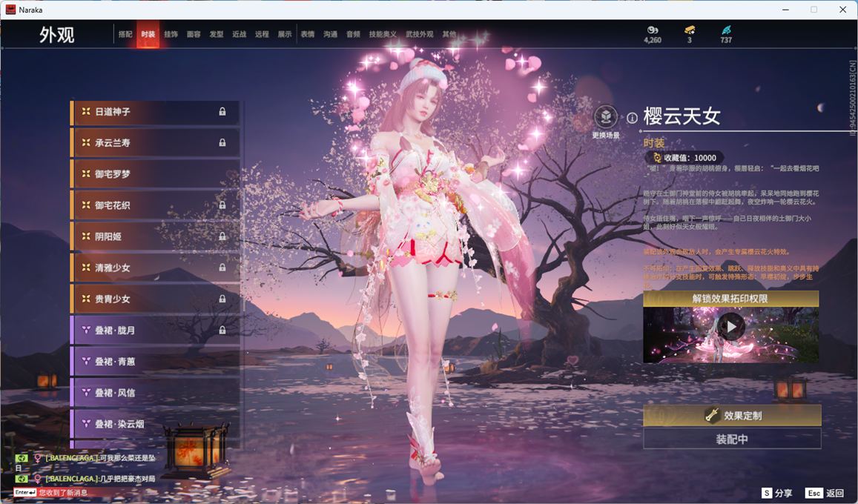Click the S 分享 share button

pos(776,493)
